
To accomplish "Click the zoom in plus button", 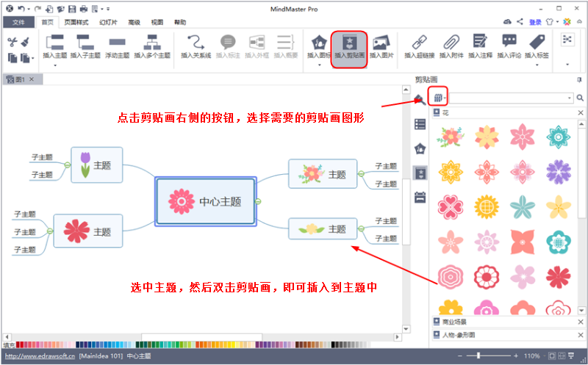I will (x=516, y=355).
